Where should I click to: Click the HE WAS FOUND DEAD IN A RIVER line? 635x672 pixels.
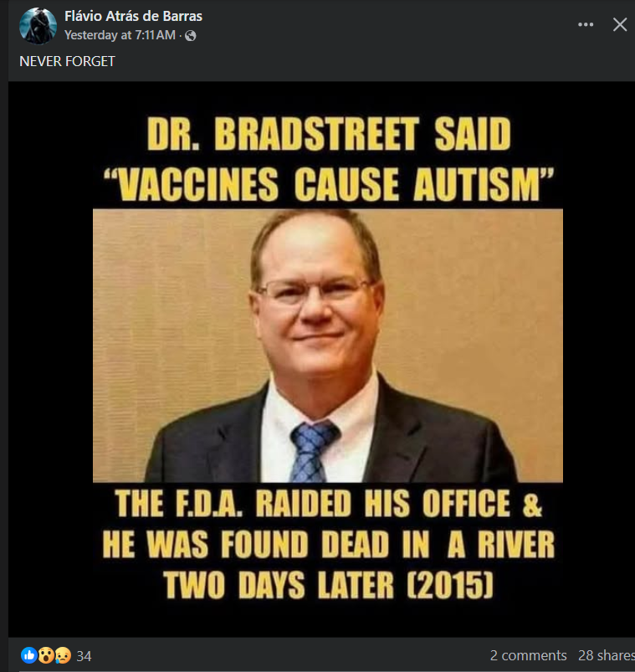click(x=329, y=544)
